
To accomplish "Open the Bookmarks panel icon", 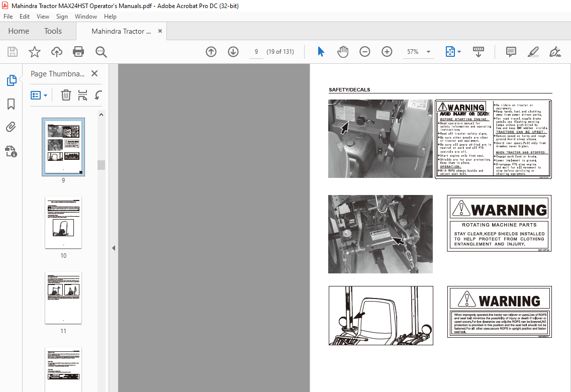I will 11,104.
